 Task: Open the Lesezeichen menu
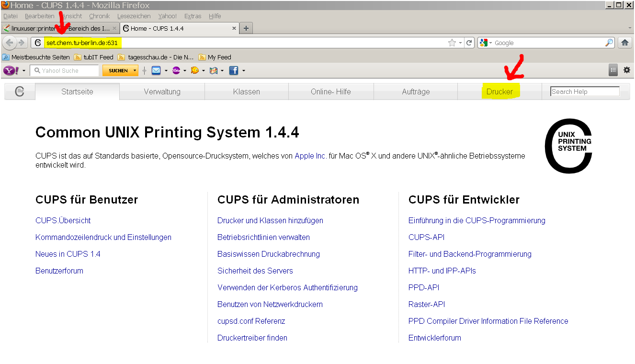tap(134, 16)
